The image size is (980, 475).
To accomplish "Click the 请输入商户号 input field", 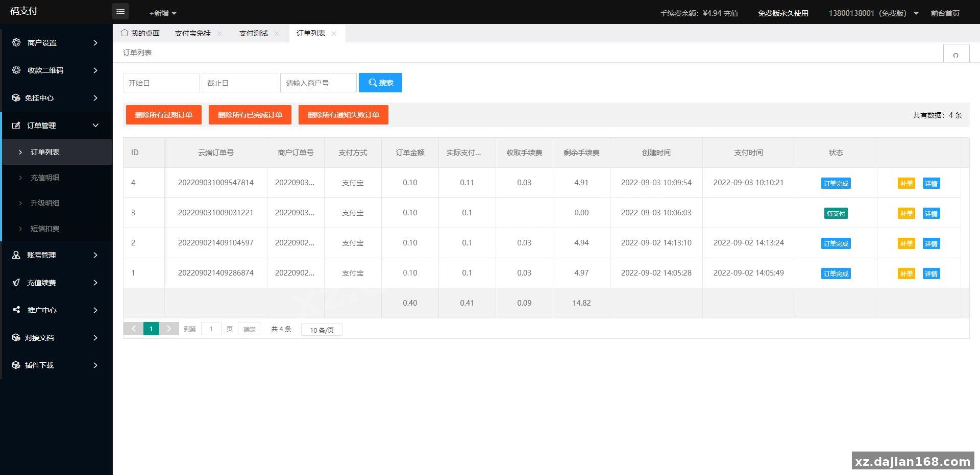I will click(318, 83).
